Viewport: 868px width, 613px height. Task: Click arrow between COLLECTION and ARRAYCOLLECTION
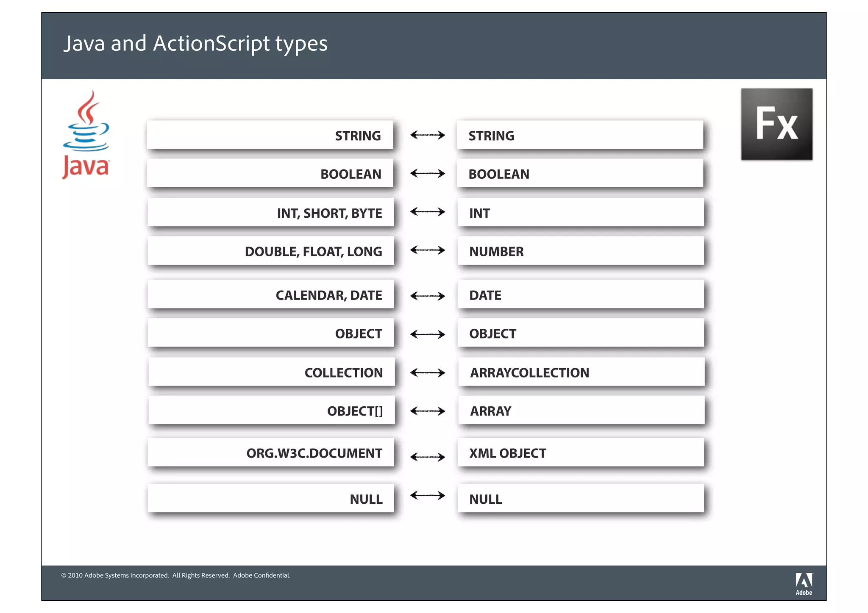pos(427,373)
